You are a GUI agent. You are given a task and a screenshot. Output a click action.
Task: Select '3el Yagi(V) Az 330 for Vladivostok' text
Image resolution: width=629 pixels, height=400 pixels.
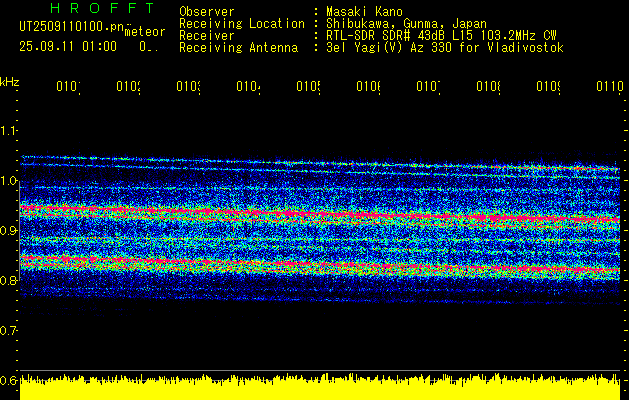pos(445,48)
